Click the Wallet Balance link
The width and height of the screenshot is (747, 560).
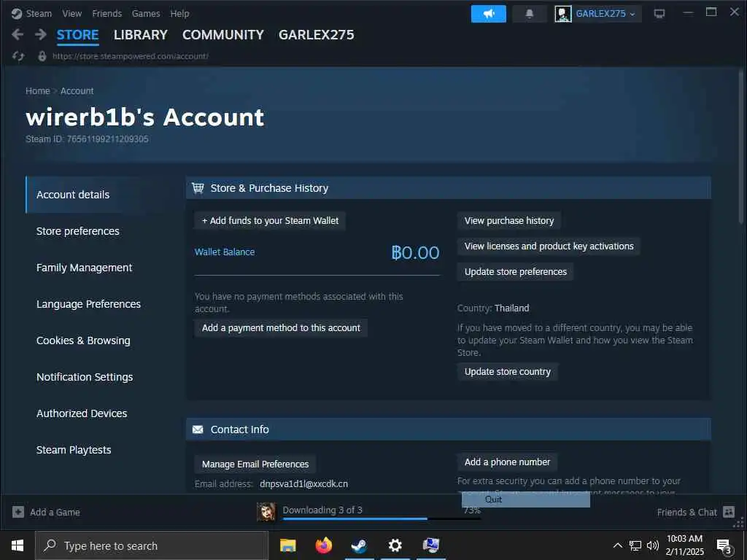[225, 252]
